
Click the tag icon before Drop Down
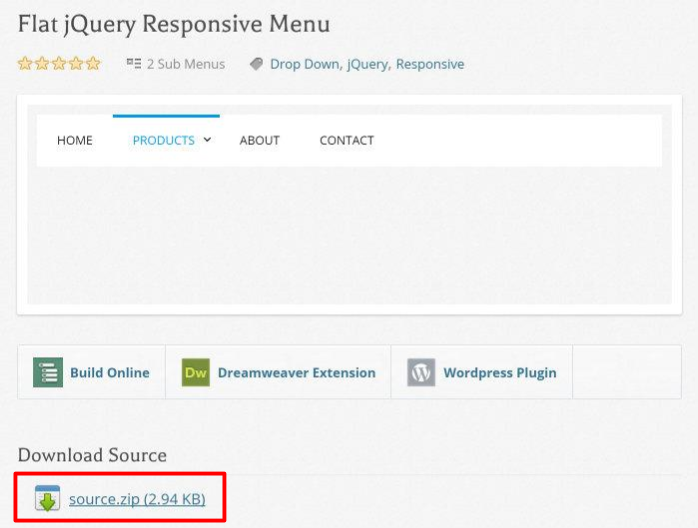[x=256, y=64]
